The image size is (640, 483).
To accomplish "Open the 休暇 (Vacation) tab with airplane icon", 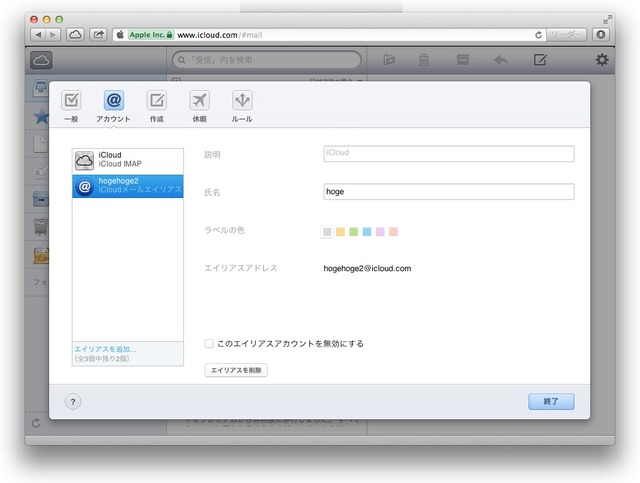I will 200,106.
